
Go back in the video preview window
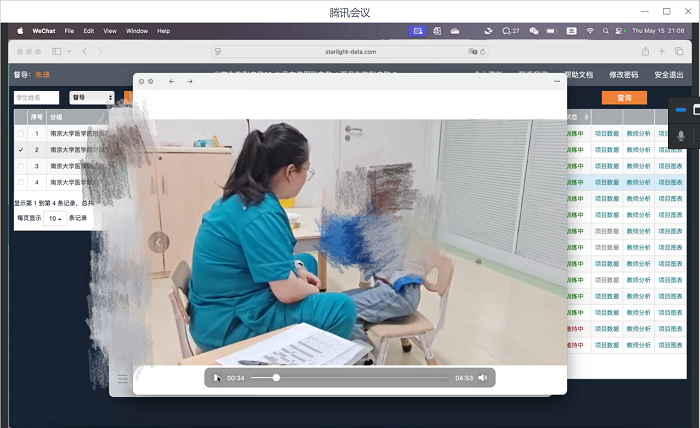(x=171, y=82)
